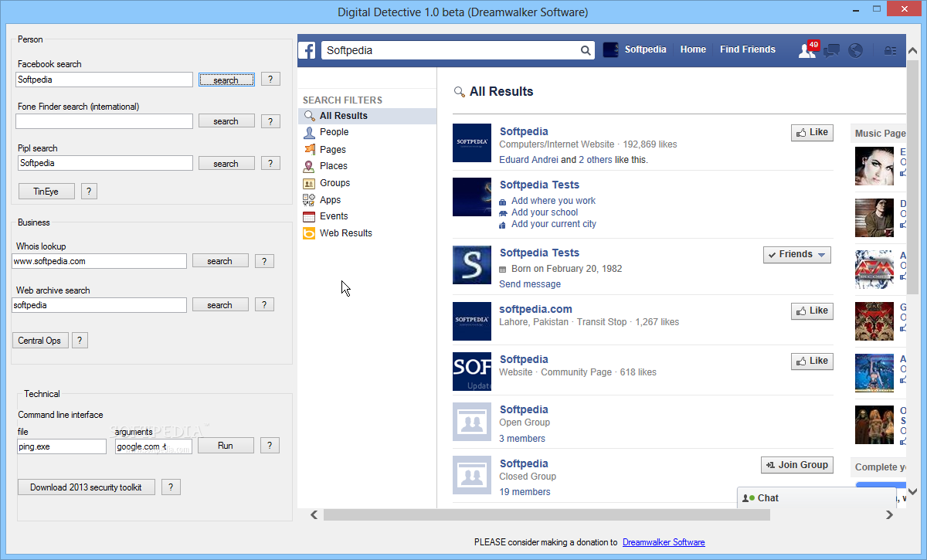Image resolution: width=927 pixels, height=560 pixels.
Task: Open Home in Facebook top bar
Action: (x=693, y=49)
